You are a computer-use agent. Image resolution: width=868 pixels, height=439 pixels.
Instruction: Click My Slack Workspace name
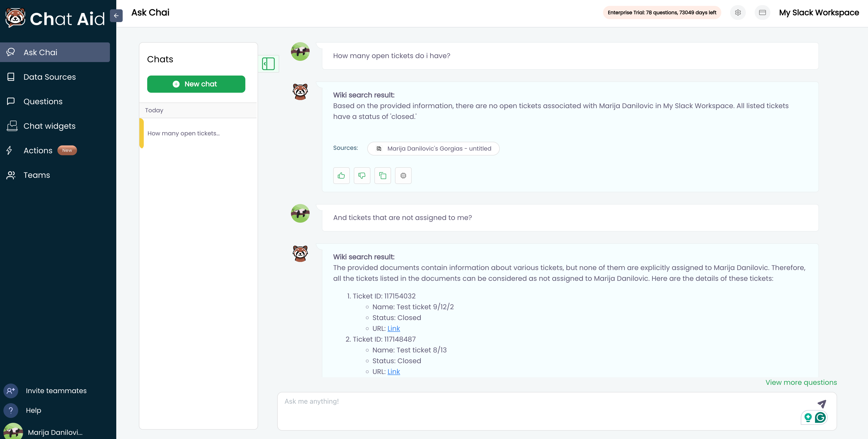[819, 13]
